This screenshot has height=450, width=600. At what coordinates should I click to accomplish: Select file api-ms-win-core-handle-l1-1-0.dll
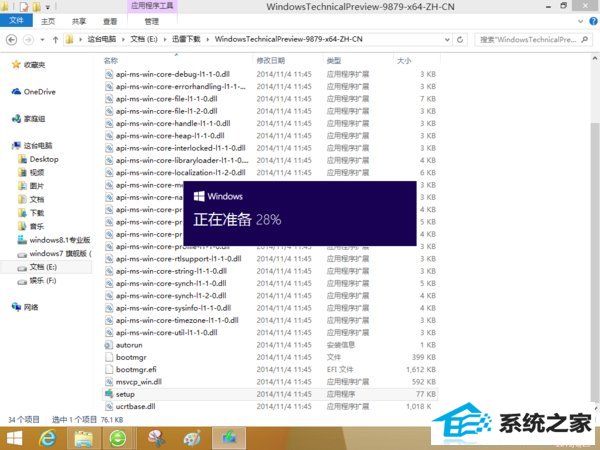(173, 123)
